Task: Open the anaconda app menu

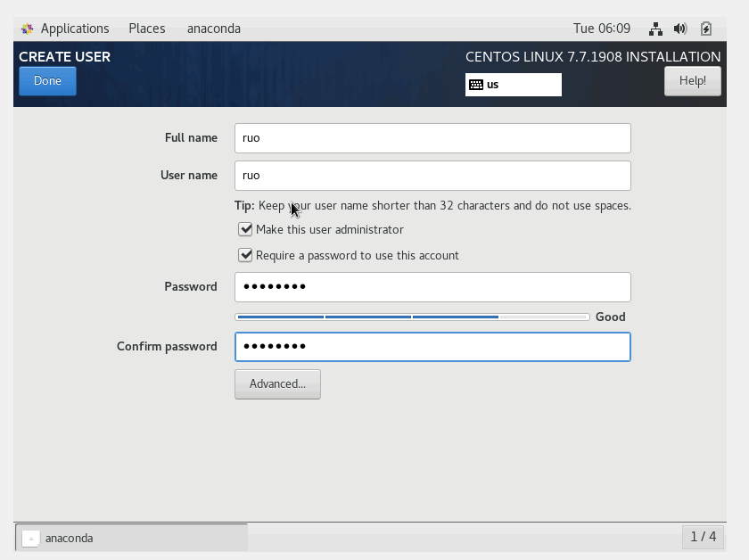Action: [x=213, y=29]
